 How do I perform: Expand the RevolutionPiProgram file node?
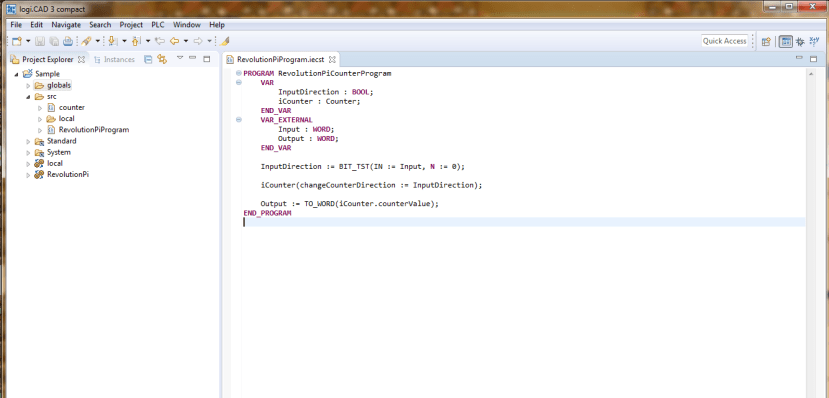[40, 130]
